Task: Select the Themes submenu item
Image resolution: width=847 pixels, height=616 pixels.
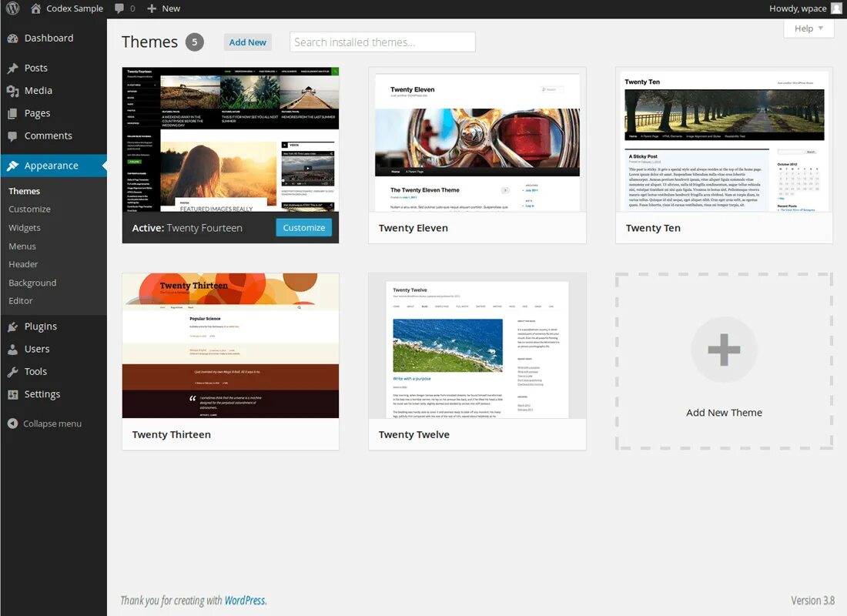Action: pos(25,191)
